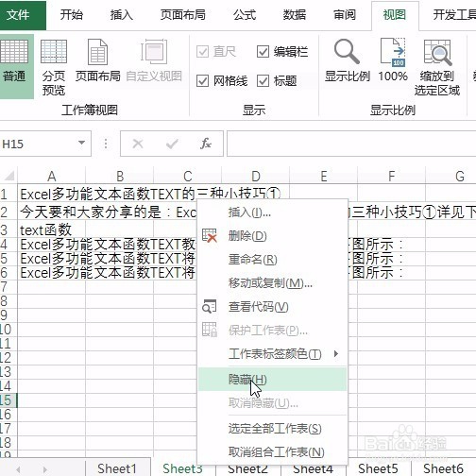The height and width of the screenshot is (476, 476).
Task: Switch to the Sheet1 tab
Action: (x=117, y=469)
